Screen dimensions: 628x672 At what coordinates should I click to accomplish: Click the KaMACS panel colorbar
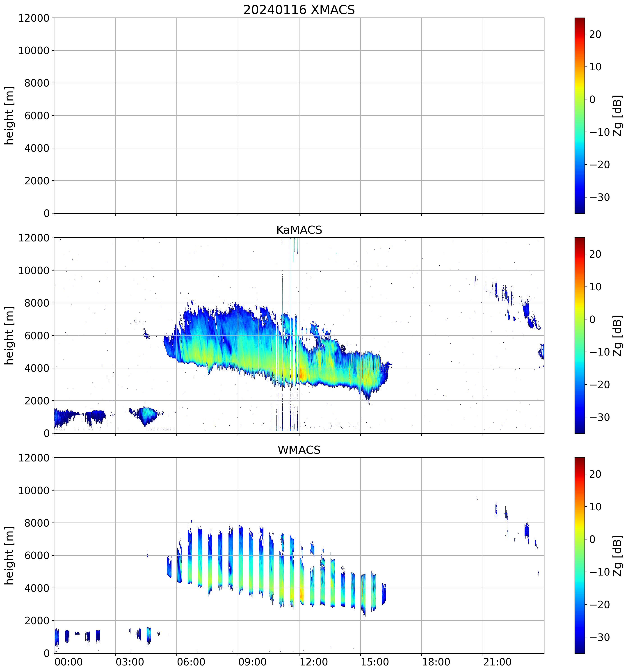tap(579, 335)
